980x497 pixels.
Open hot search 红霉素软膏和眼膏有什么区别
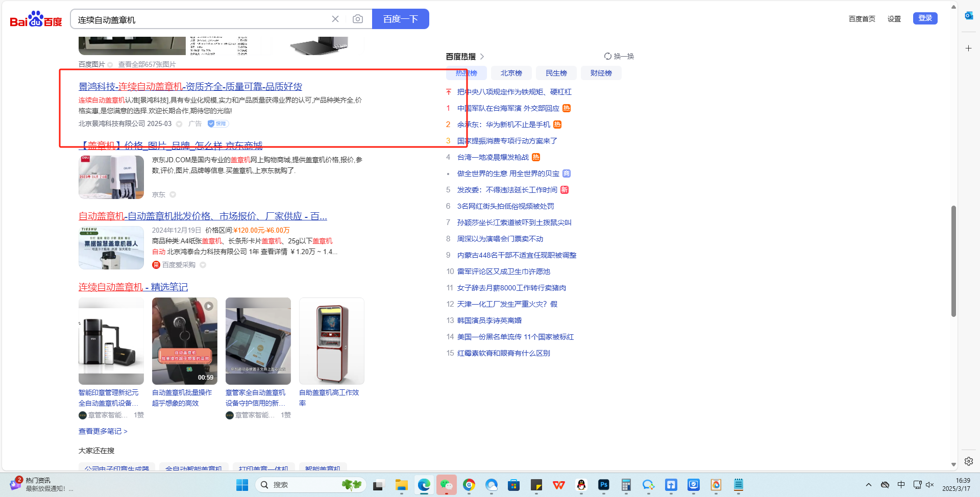coord(504,353)
